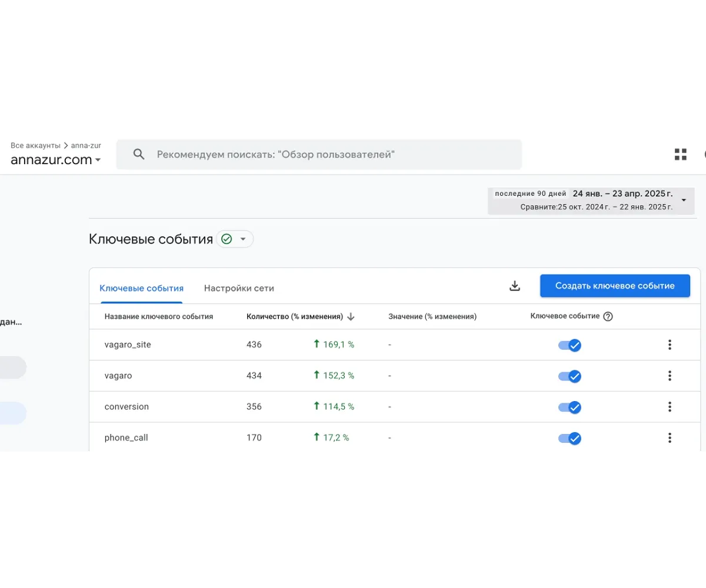
Task: Click the Все аккаунты breadcrumb link
Action: point(35,145)
